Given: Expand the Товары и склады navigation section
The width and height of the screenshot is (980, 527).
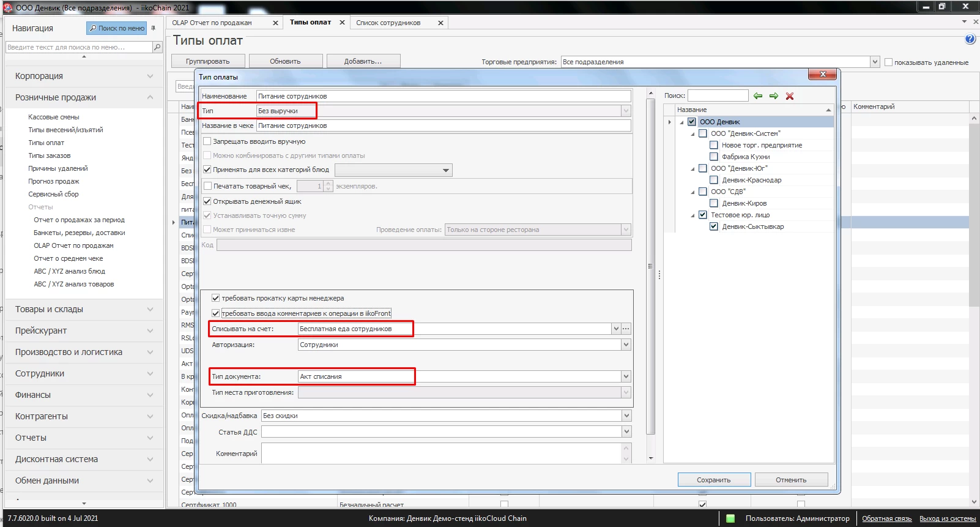Looking at the screenshot, I should (84, 309).
